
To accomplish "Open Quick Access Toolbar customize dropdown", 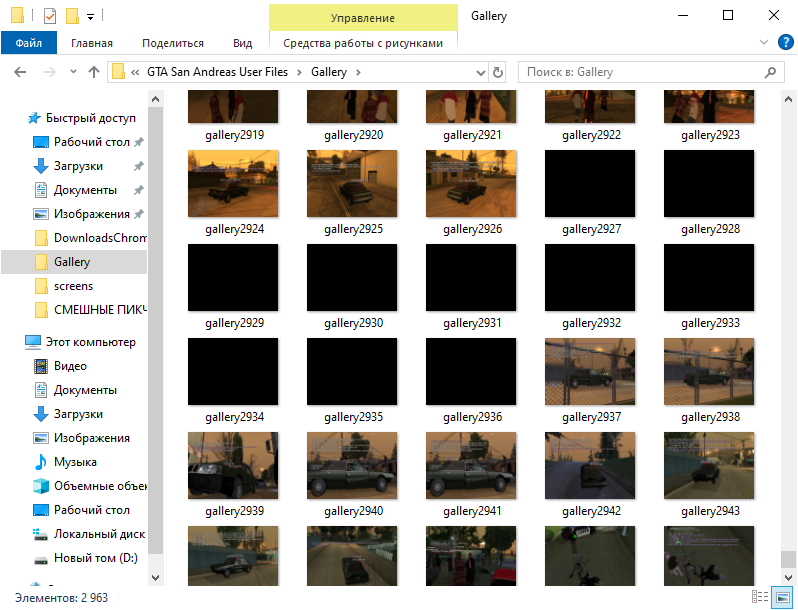I will click(90, 17).
